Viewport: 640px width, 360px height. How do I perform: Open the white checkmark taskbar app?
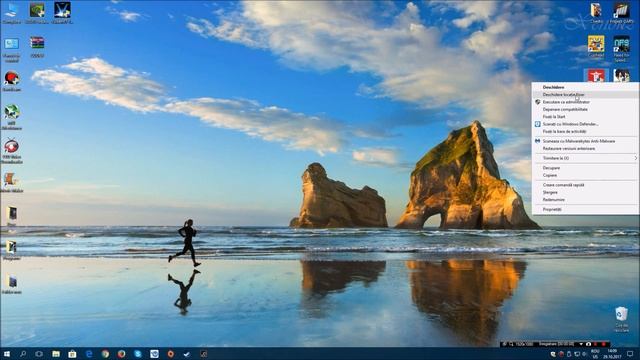coord(187,353)
